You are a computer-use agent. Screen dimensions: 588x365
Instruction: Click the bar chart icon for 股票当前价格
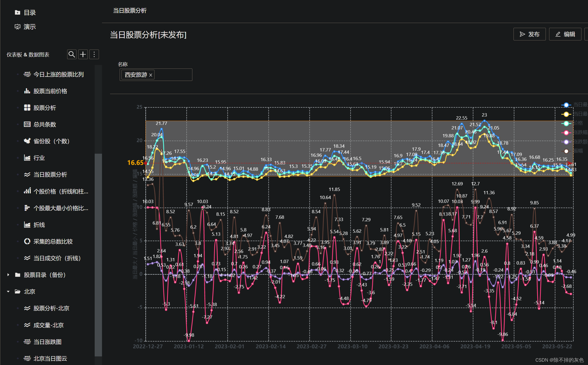point(27,91)
